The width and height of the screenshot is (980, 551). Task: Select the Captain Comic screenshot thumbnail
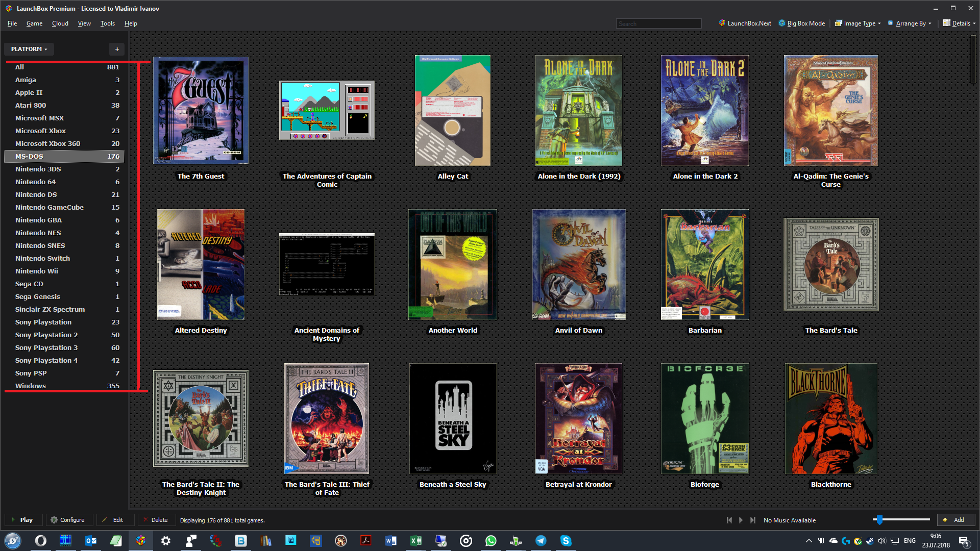click(327, 110)
